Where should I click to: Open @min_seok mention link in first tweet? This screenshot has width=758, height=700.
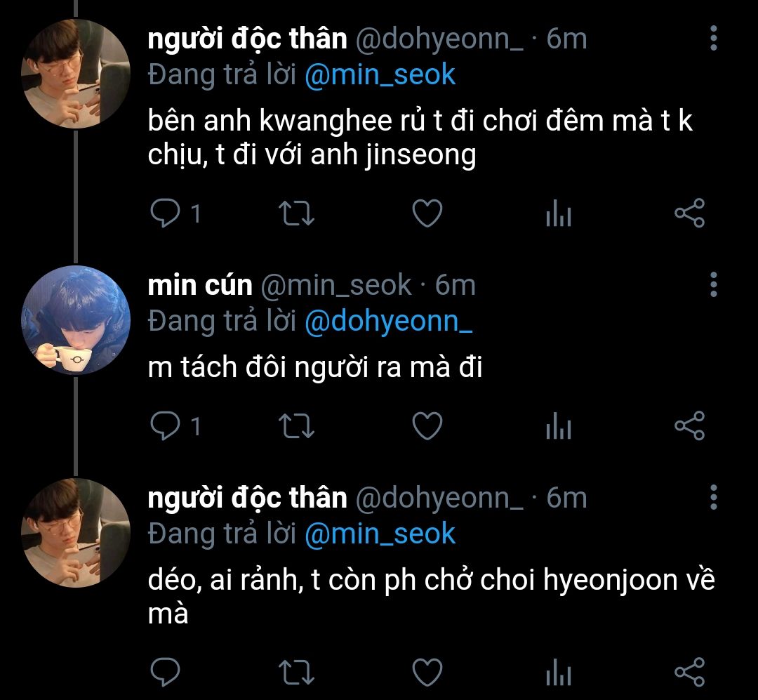[x=380, y=75]
